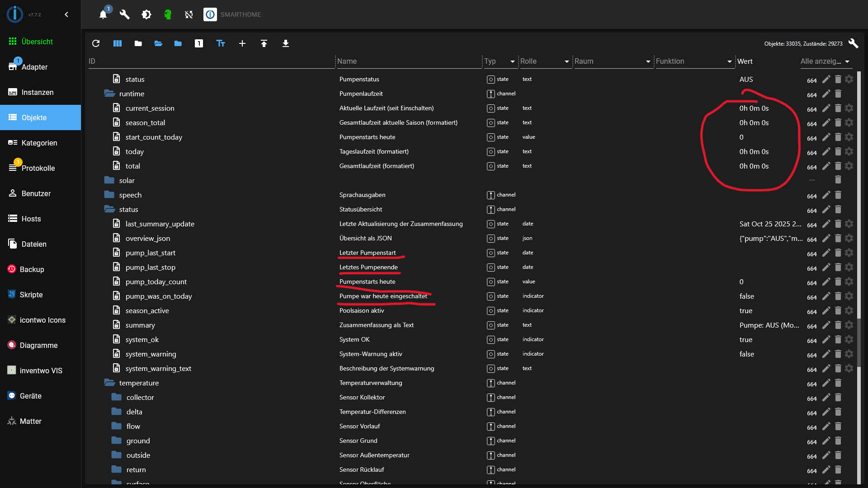Screen dimensions: 868x488
Task: Collapse the runtime folder
Action: (x=109, y=94)
